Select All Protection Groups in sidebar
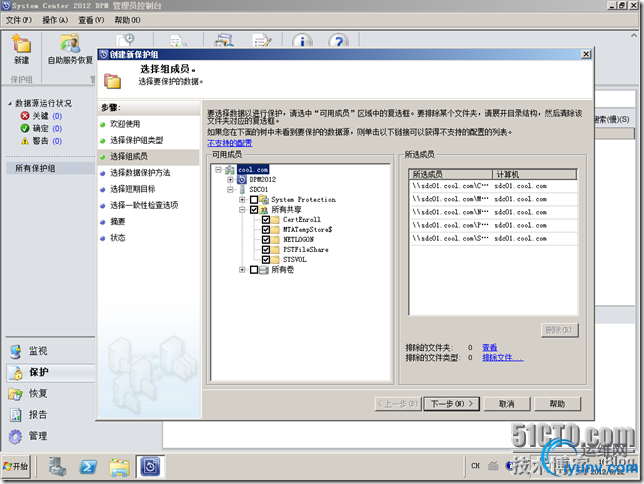The image size is (644, 484). click(50, 168)
